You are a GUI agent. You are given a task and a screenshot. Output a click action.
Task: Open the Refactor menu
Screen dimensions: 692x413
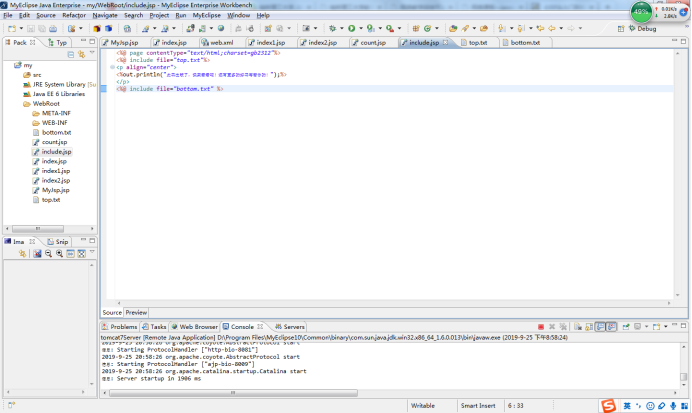click(74, 15)
